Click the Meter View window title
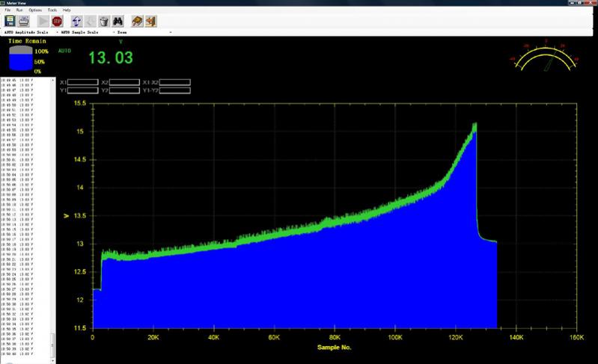Screen dimensions: 598x364 [x=16, y=3]
